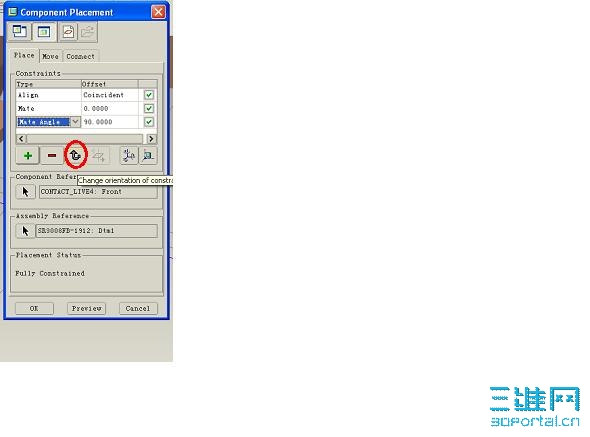Screen dimensions: 590x437
Task: Click the Preview button
Action: (x=87, y=308)
